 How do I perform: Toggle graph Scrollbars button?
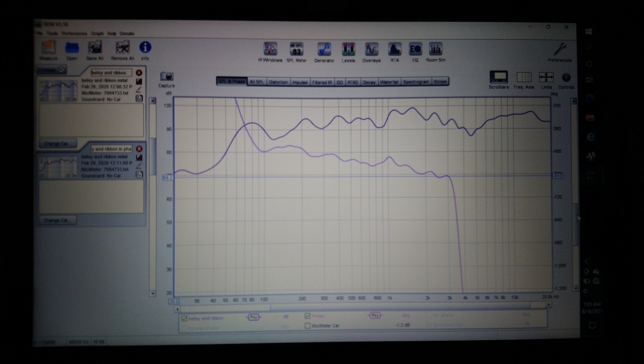[499, 80]
